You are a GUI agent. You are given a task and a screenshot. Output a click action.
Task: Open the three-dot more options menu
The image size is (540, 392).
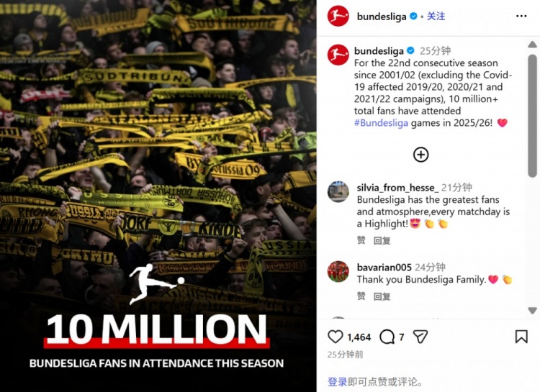click(x=521, y=16)
